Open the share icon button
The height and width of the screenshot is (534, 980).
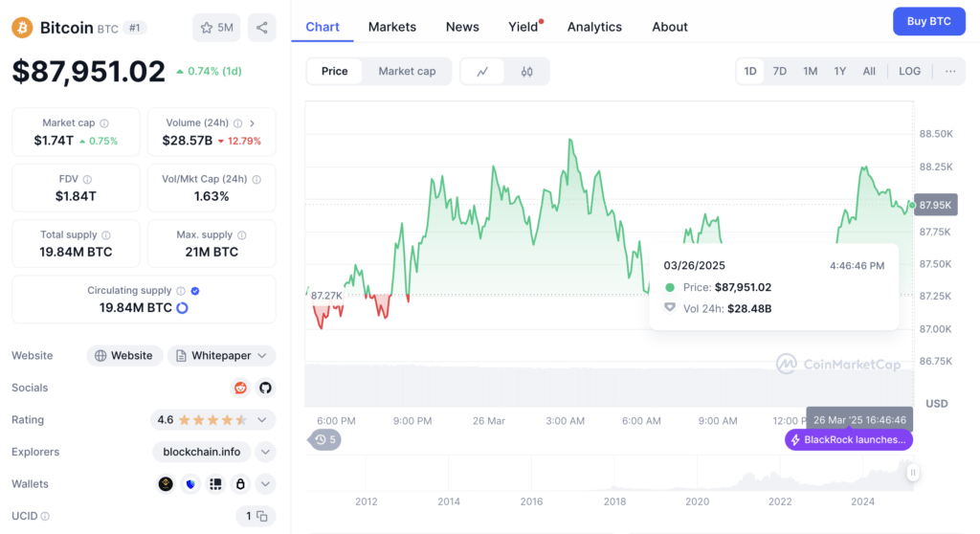262,28
